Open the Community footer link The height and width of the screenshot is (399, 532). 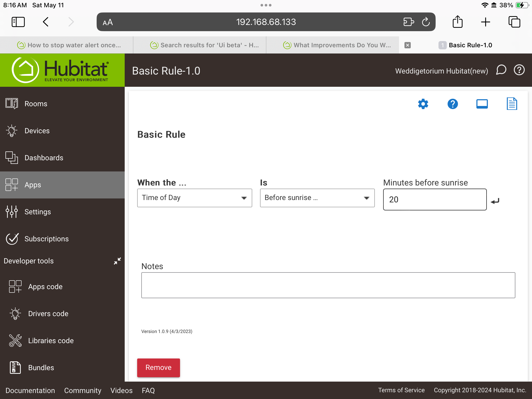[83, 390]
